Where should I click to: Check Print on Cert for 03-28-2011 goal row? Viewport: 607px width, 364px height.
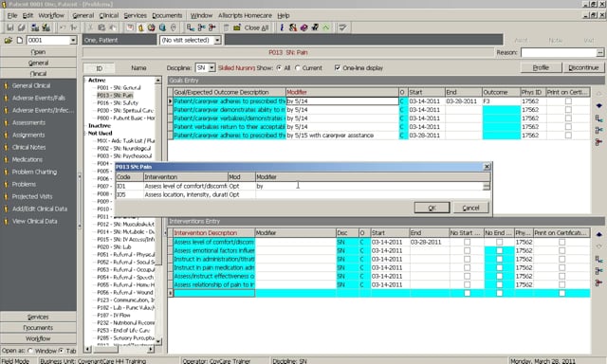[568, 135]
